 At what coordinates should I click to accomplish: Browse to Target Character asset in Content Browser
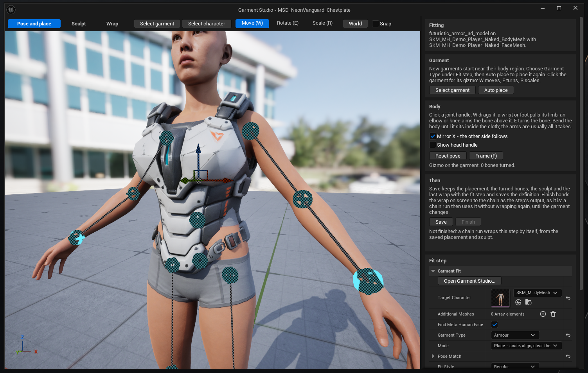tap(529, 302)
